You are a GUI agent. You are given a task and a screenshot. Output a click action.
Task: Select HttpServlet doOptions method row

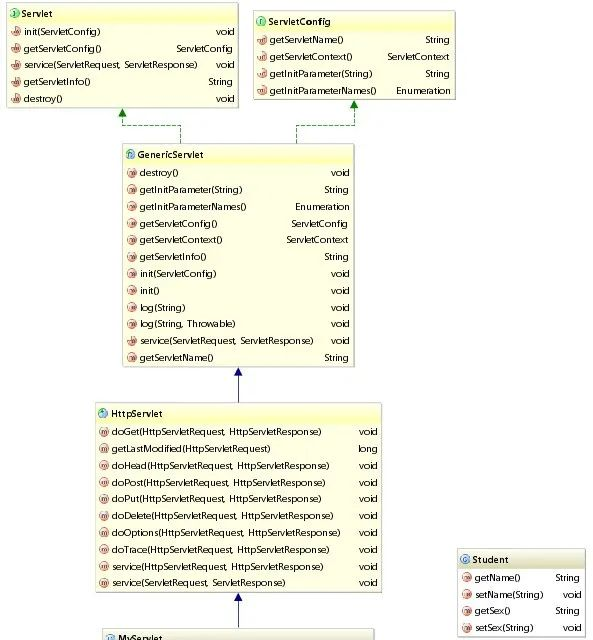tap(238, 533)
